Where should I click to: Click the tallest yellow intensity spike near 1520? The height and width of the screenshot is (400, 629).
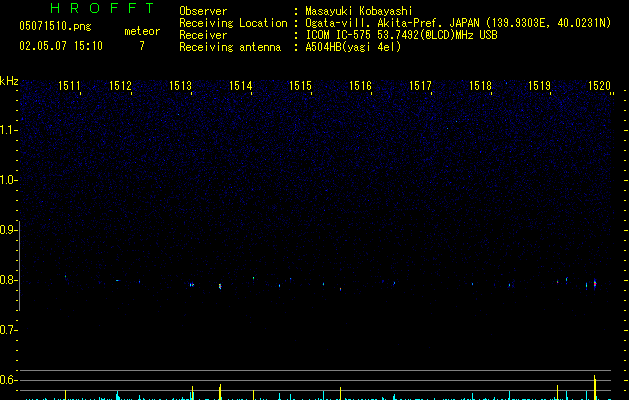tap(595, 387)
